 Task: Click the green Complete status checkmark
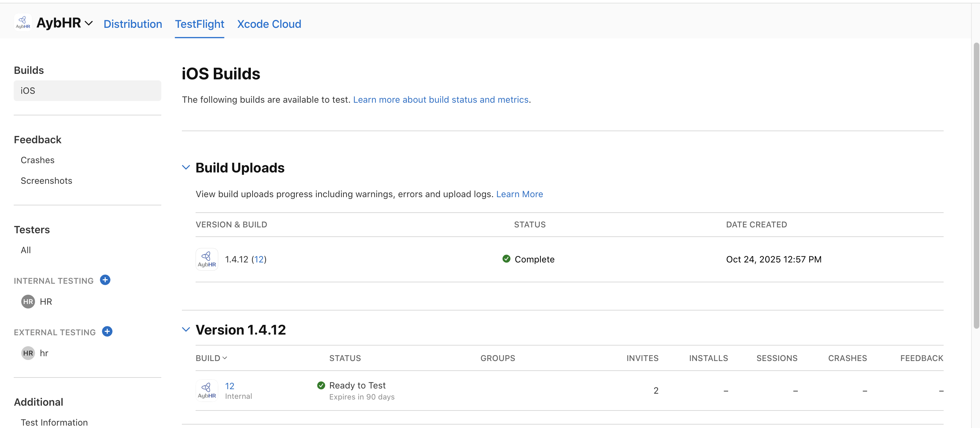pyautogui.click(x=506, y=259)
